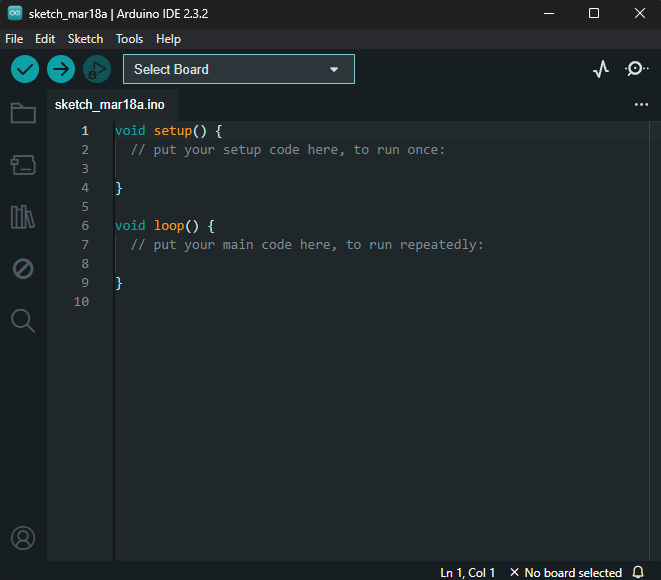Open the Debug sidebar panel
Image resolution: width=661 pixels, height=580 pixels.
tap(23, 269)
